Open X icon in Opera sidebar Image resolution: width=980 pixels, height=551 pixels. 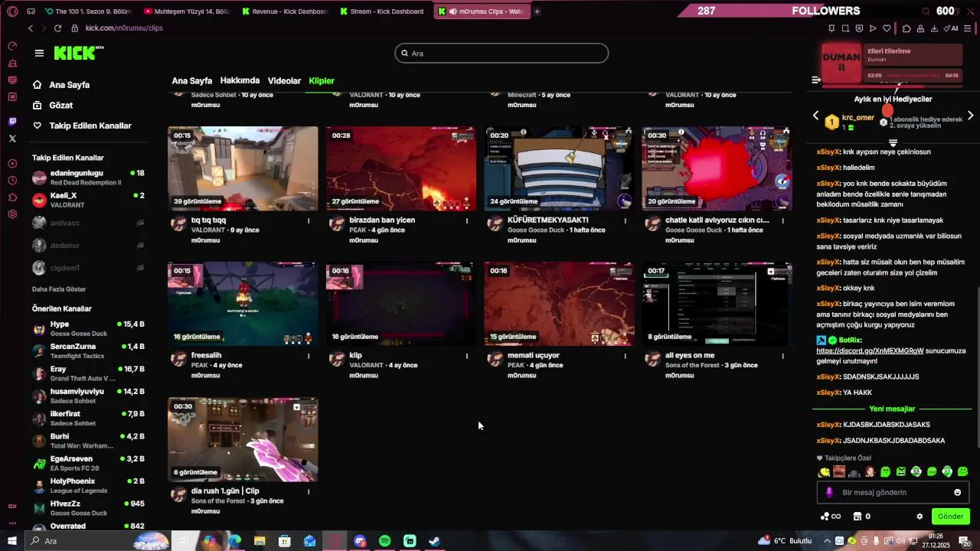[12, 139]
